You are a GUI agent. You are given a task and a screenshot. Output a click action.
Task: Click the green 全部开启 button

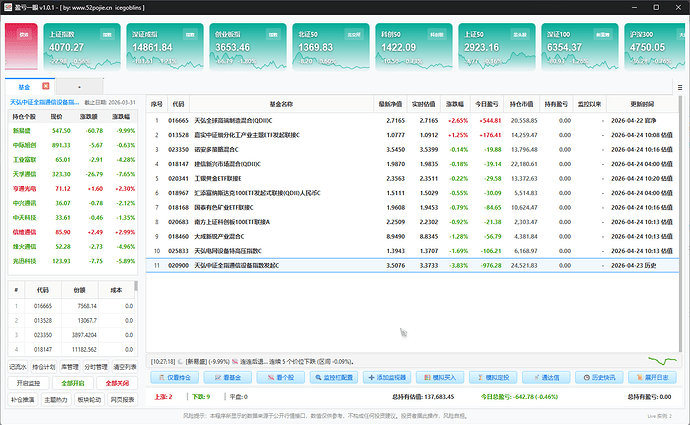pyautogui.click(x=73, y=383)
